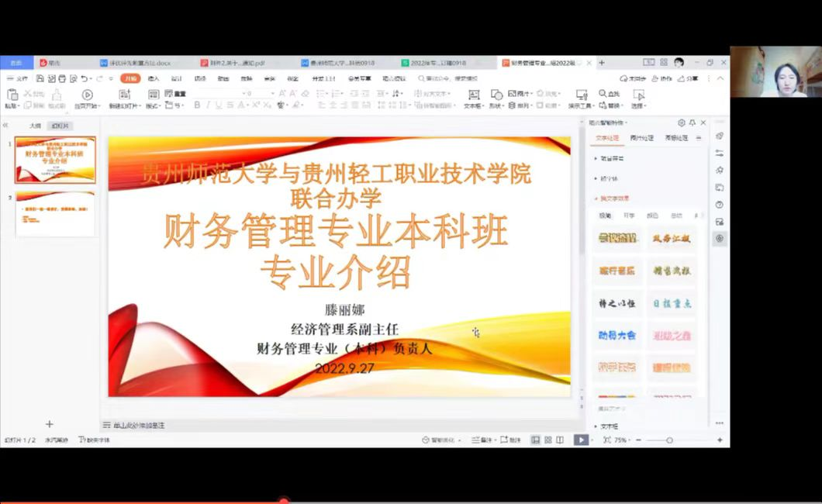
Task: Open the task pane settings hexagon icon
Action: (681, 123)
